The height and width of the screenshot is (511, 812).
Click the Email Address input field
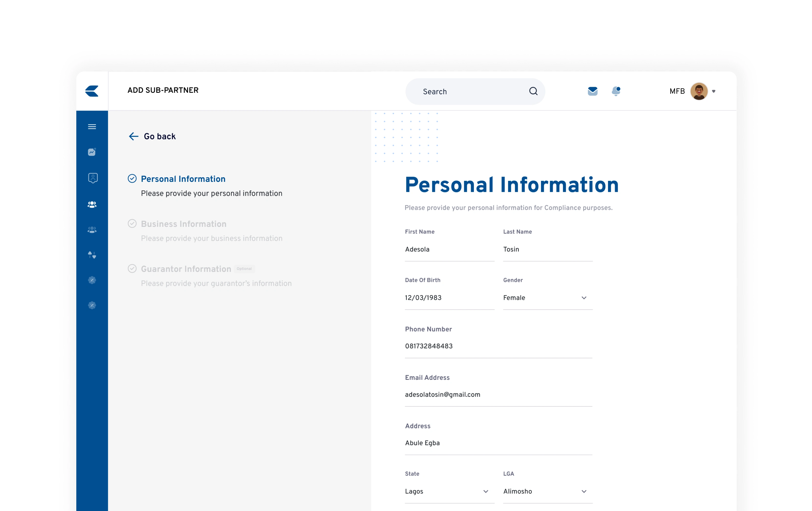[498, 395]
